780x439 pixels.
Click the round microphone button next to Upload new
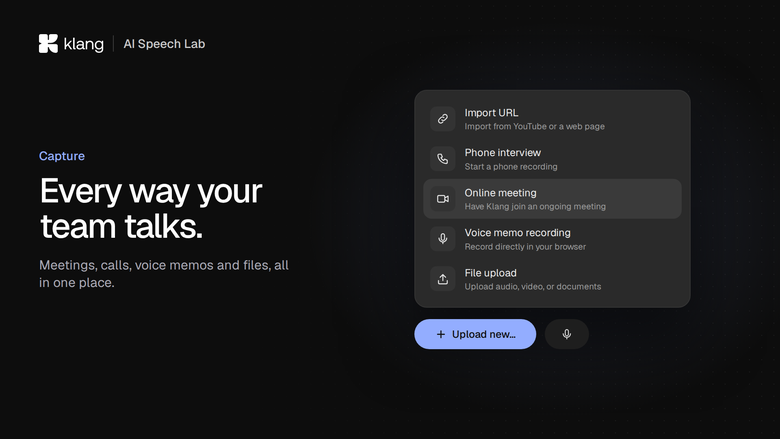(x=567, y=334)
